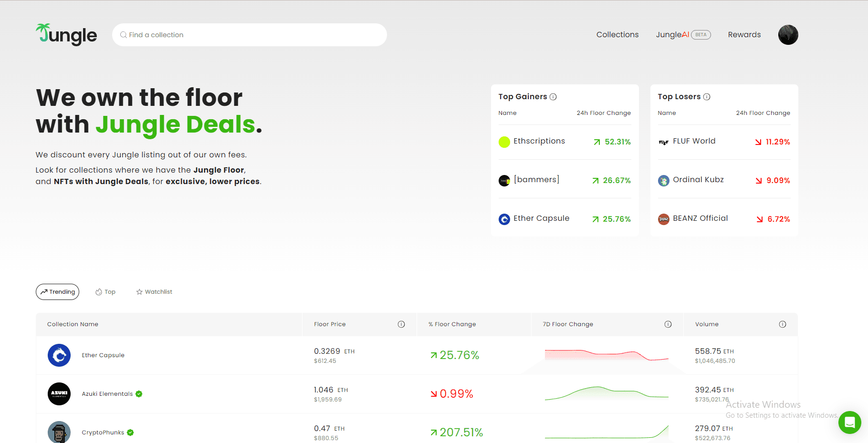Image resolution: width=868 pixels, height=443 pixels.
Task: Click the Ether Capsule table row avatar
Action: point(59,355)
